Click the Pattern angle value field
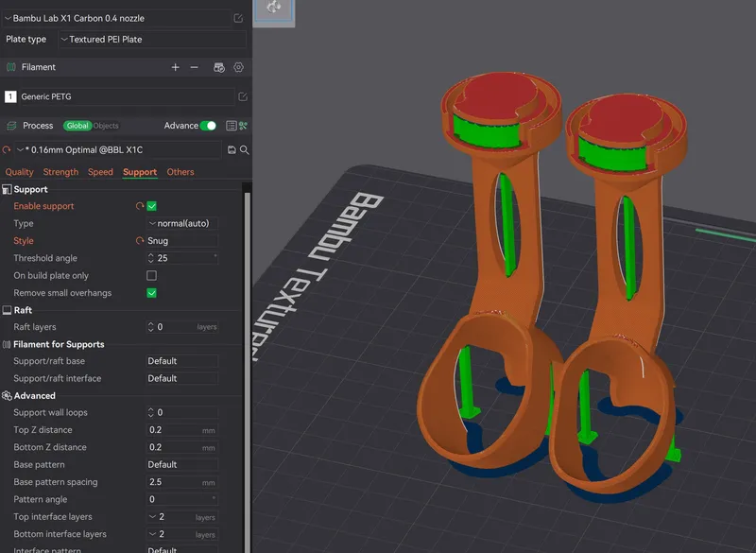The height and width of the screenshot is (553, 756). click(x=182, y=499)
